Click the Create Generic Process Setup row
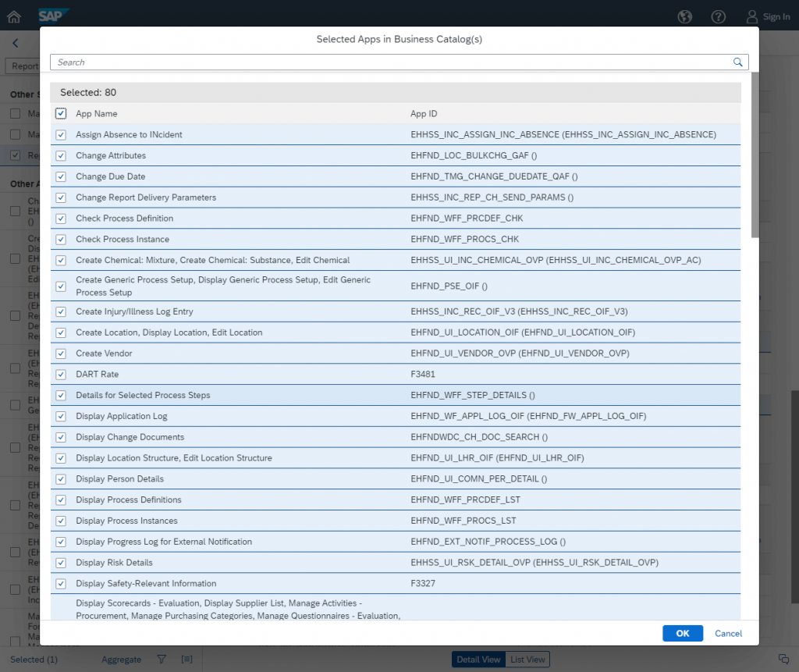 396,286
